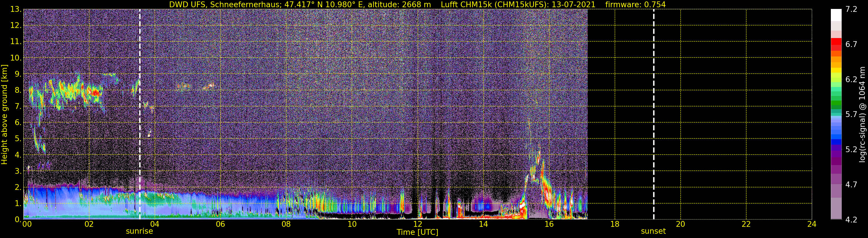Click the white dashed sunrise marker line
The width and height of the screenshot is (868, 238).
pos(139,114)
